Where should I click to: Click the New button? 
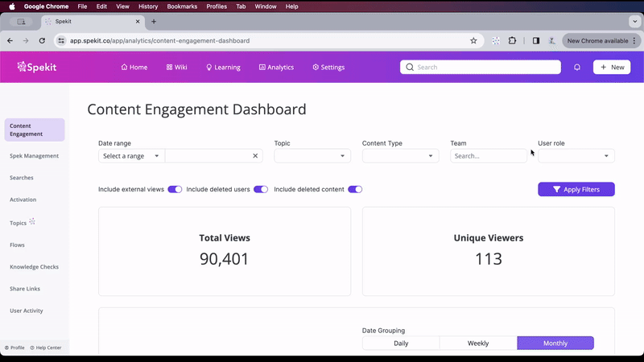612,67
